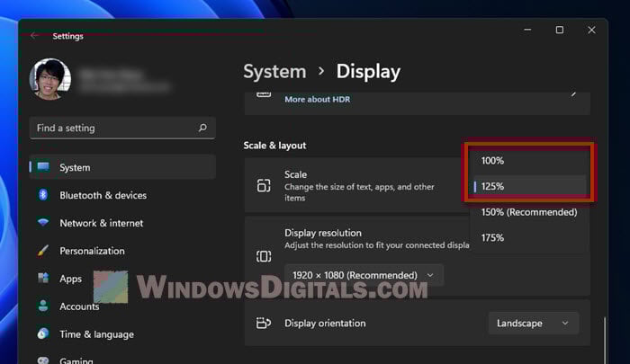Click the System breadcrumb link

pyautogui.click(x=274, y=71)
